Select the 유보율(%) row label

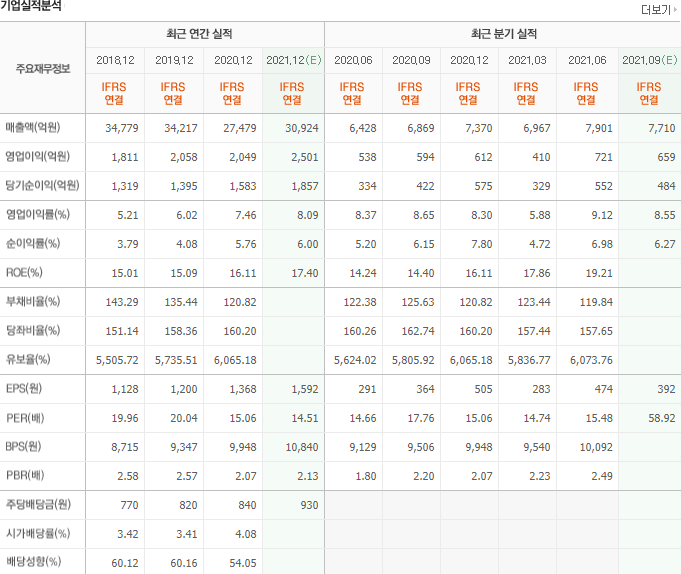[28, 360]
